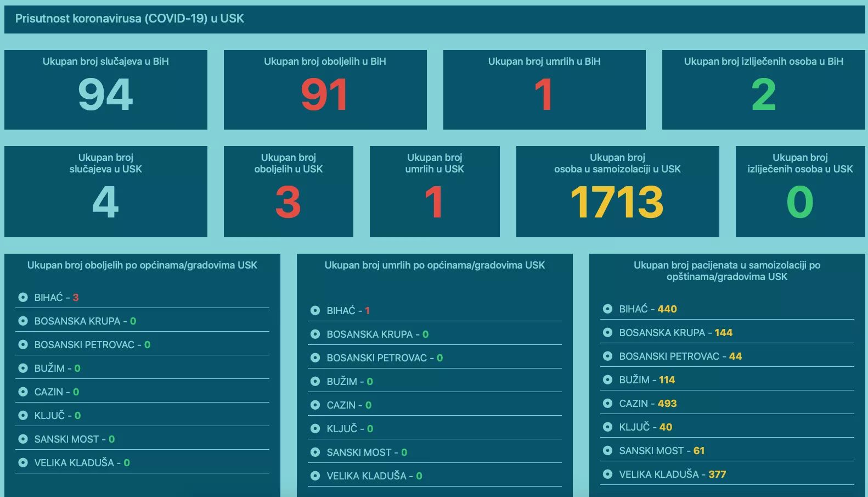Click the bullet icon beside BIHAĆ - 440
This screenshot has width=868, height=497.
tap(607, 309)
